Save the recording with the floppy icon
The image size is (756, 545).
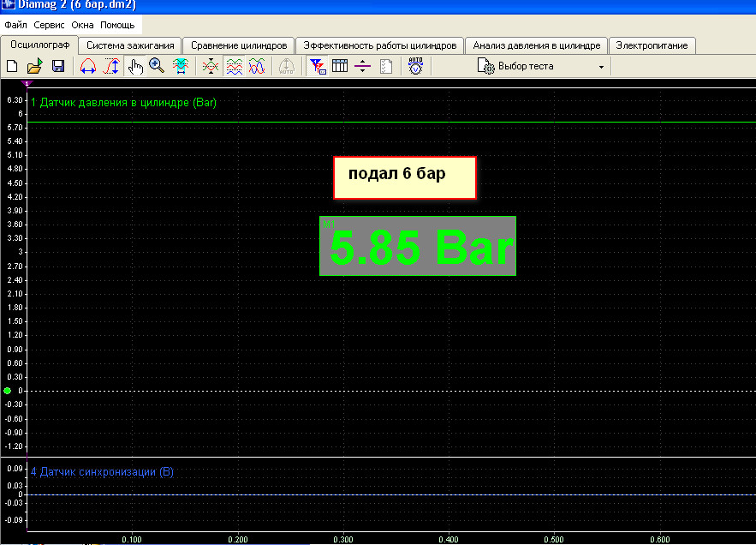pos(58,66)
